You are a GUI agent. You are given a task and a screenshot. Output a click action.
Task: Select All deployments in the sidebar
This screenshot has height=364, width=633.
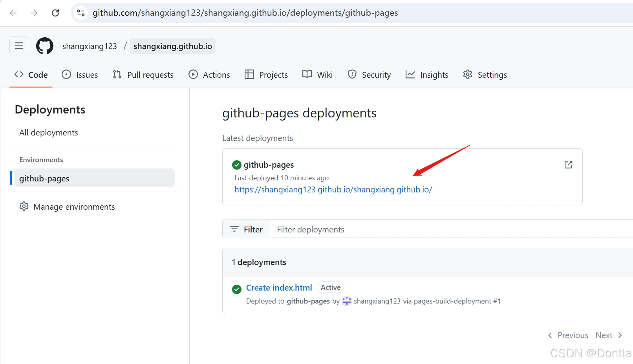(x=48, y=132)
